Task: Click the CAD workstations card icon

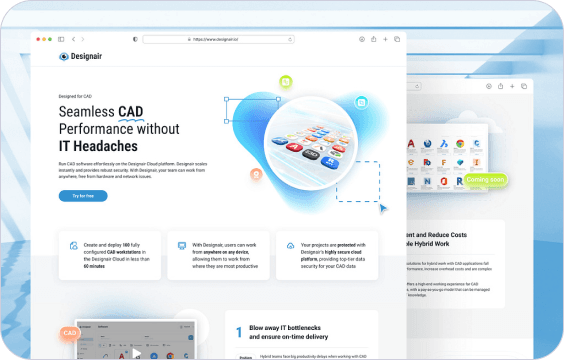Action: (x=74, y=246)
